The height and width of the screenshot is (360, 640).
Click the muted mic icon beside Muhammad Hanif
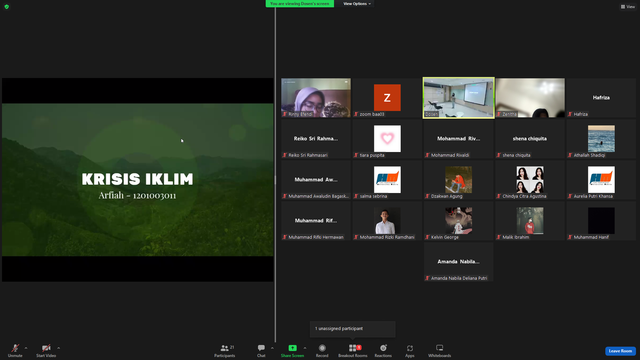pos(570,237)
